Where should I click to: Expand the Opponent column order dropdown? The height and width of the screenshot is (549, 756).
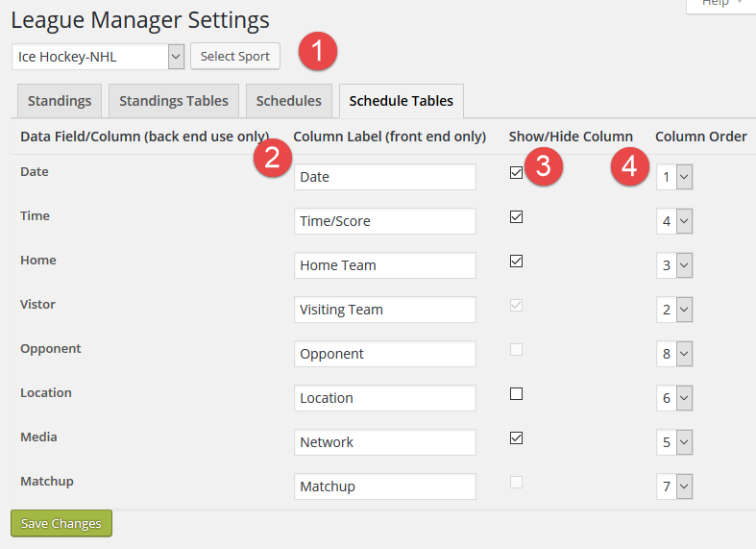(674, 354)
